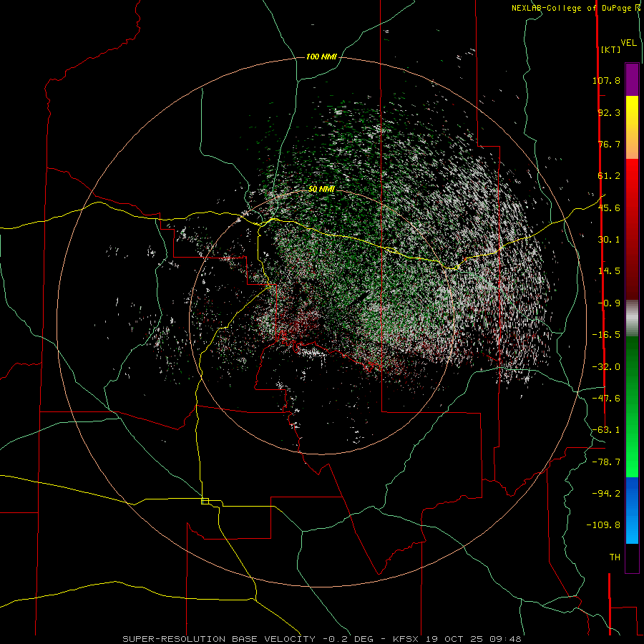Select the 45.6 value on the velocity scale

(609, 208)
